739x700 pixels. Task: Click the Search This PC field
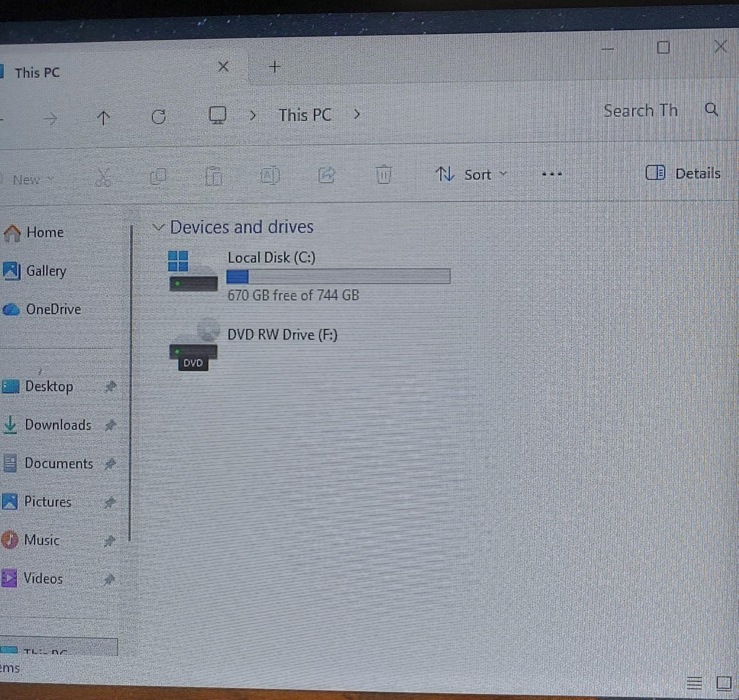640,111
